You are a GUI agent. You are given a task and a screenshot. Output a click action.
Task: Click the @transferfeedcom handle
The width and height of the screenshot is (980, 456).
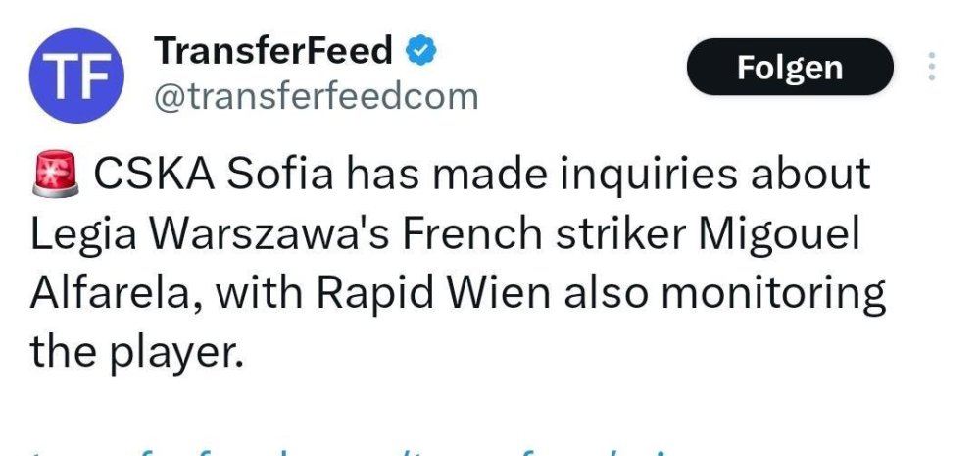[x=316, y=96]
